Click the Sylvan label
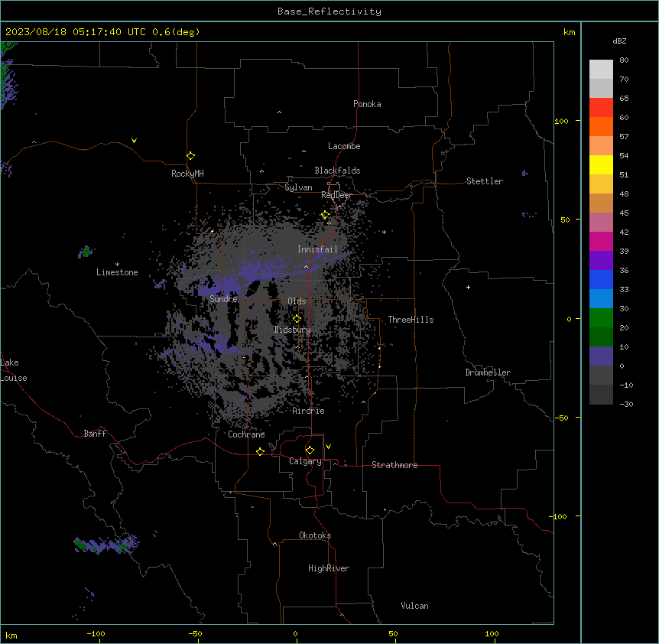 298,187
